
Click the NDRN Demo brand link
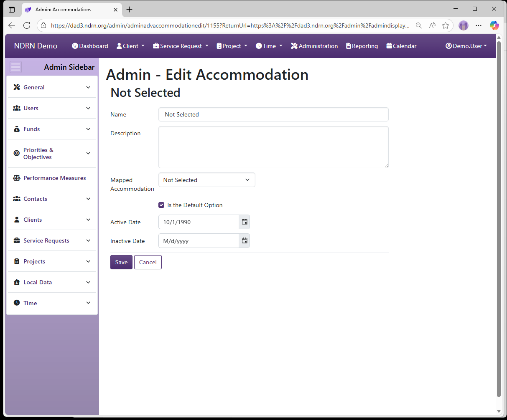click(36, 46)
